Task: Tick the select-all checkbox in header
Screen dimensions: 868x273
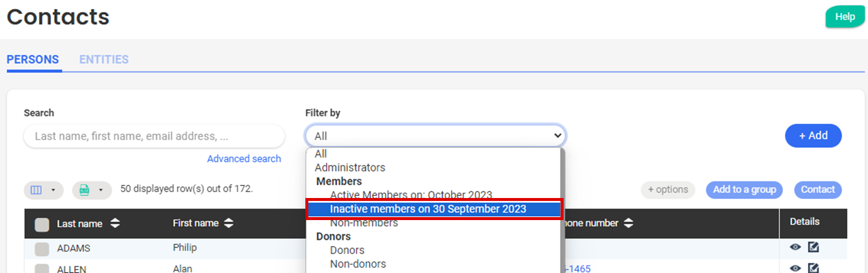Action: tap(42, 224)
